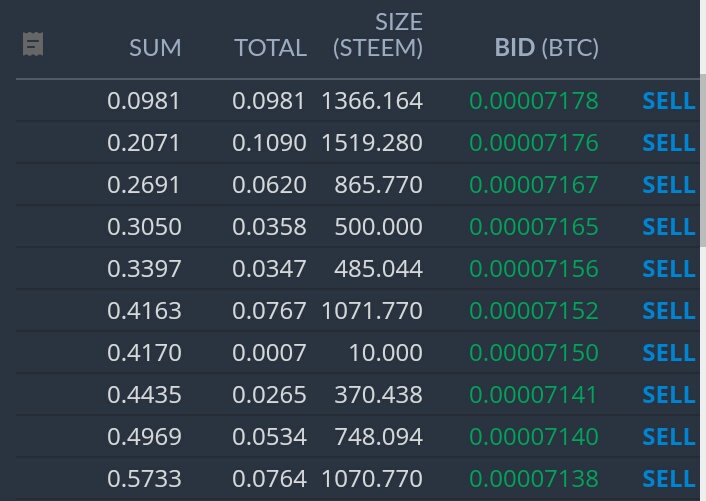Screen dimensions: 706x501
Task: Click SELL at bid 0.00007152
Action: pos(669,311)
